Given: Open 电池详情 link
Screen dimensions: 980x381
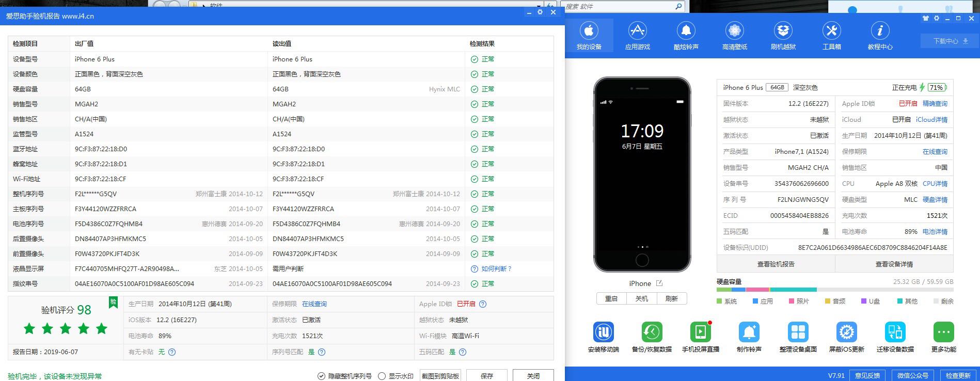Looking at the screenshot, I should click(935, 232).
